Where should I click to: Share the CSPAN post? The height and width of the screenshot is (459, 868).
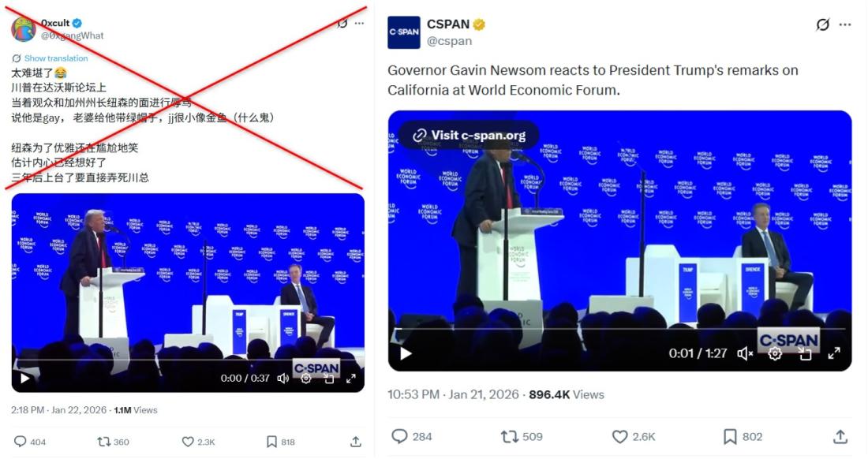coord(840,436)
